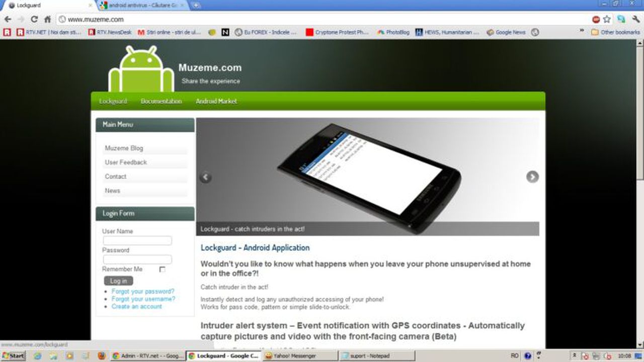
Task: Open User Feedback from Main Menu
Action: point(126,162)
